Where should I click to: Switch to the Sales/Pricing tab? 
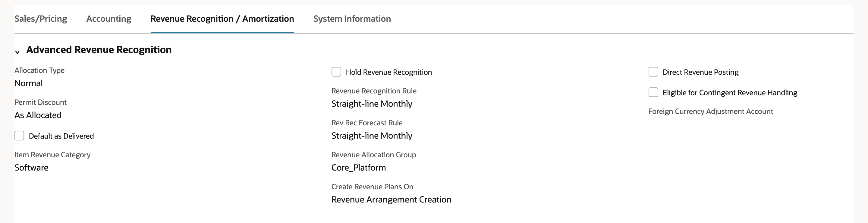[x=41, y=19]
